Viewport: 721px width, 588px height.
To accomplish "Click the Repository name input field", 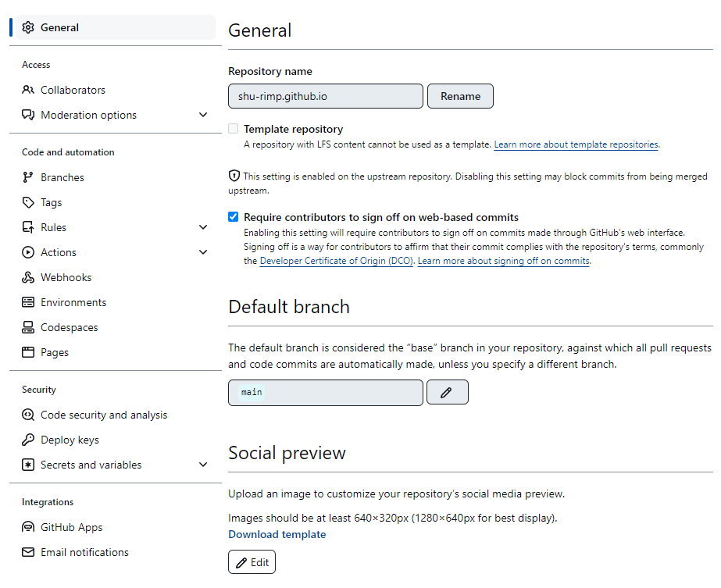I will [326, 96].
